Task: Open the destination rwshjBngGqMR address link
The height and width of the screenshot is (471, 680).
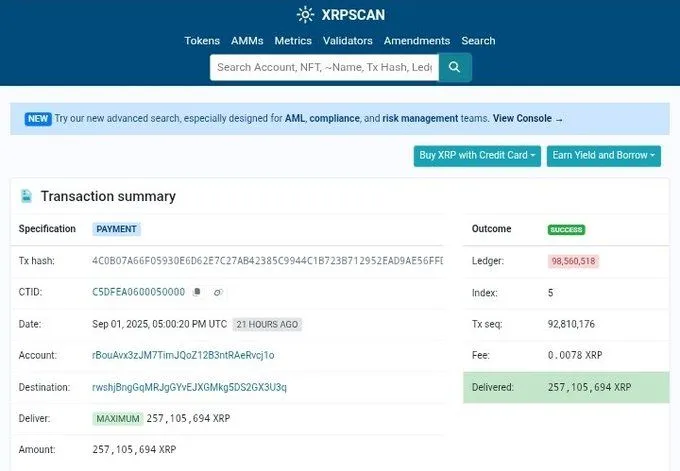Action: 190,387
